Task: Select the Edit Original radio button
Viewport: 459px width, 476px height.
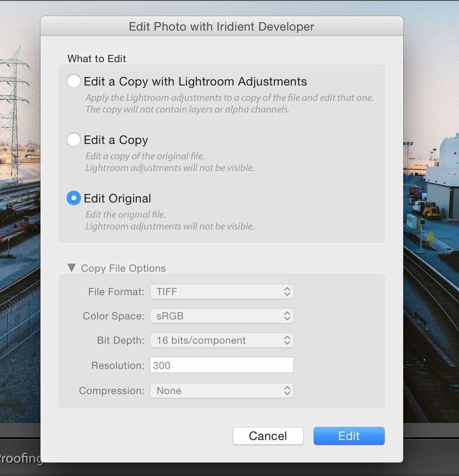Action: tap(74, 198)
